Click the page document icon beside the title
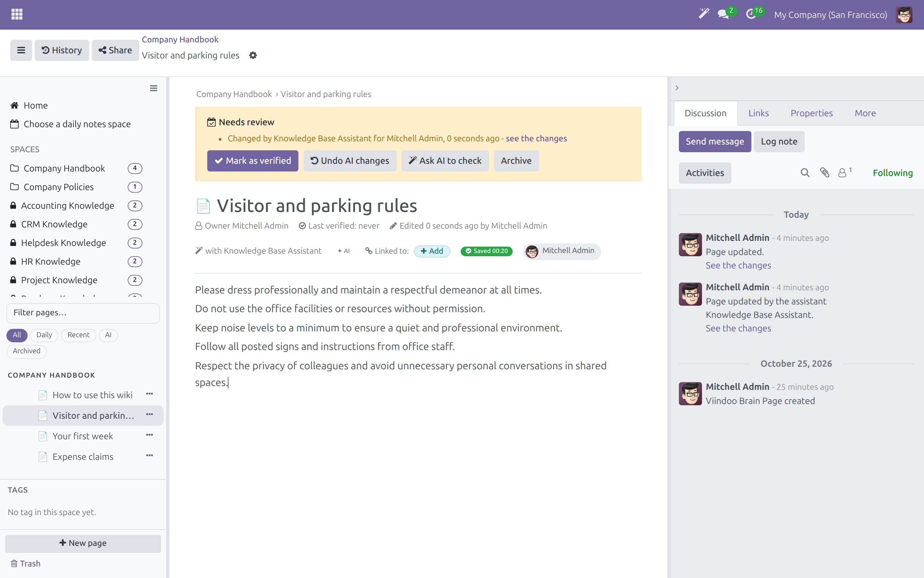 point(203,206)
